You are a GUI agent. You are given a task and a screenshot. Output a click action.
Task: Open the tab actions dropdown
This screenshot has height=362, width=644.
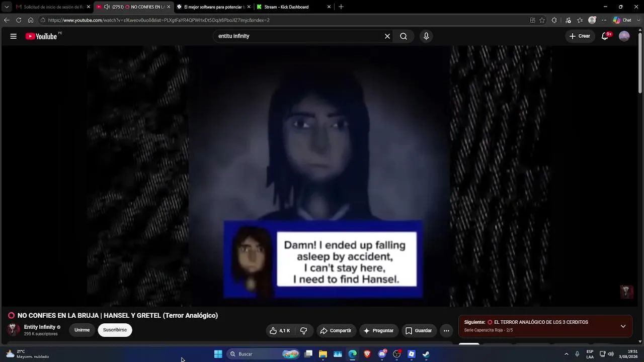point(7,7)
